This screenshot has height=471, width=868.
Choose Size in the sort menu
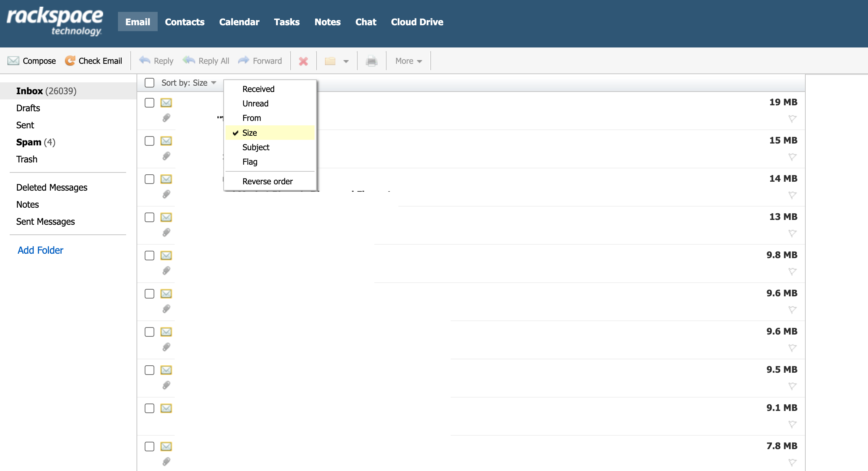pyautogui.click(x=270, y=133)
